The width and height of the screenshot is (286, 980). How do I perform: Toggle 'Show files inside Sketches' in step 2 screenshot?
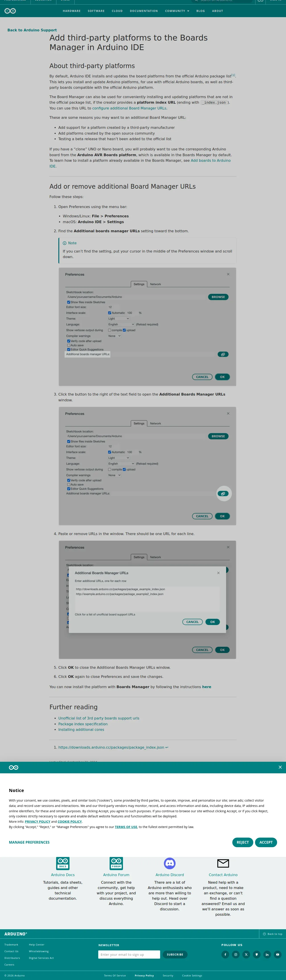(x=69, y=302)
